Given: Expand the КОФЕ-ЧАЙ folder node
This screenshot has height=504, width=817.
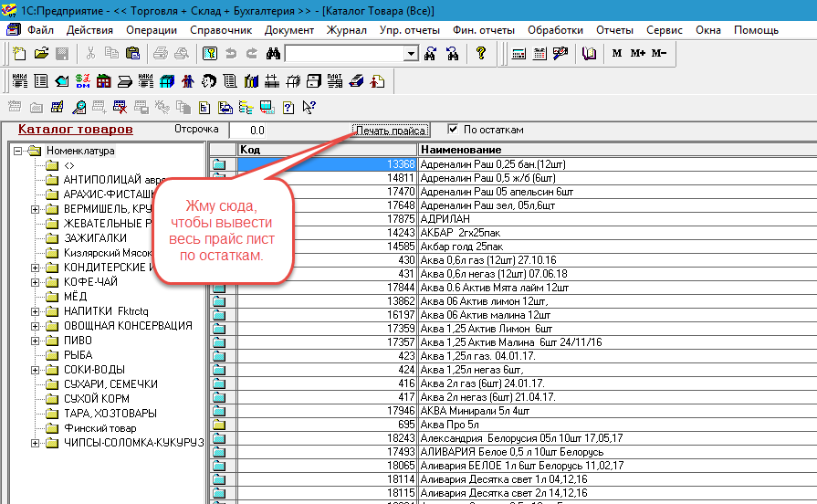Looking at the screenshot, I should point(35,282).
